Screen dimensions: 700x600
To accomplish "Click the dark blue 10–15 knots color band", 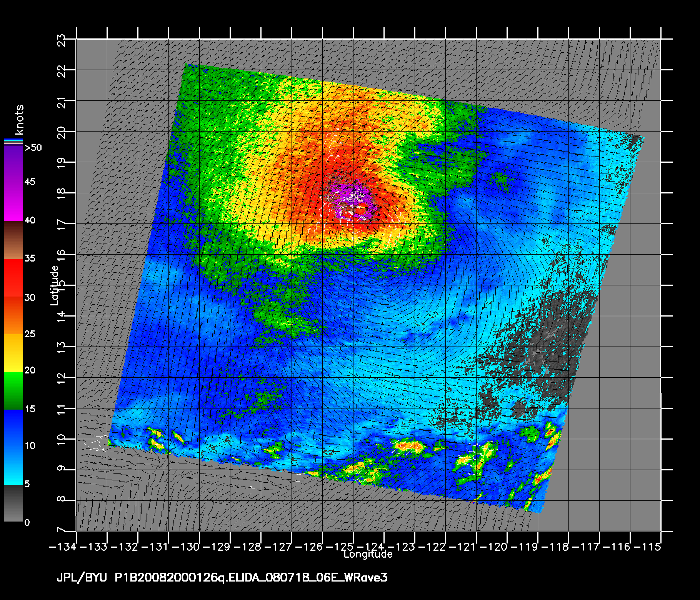I will [13, 428].
